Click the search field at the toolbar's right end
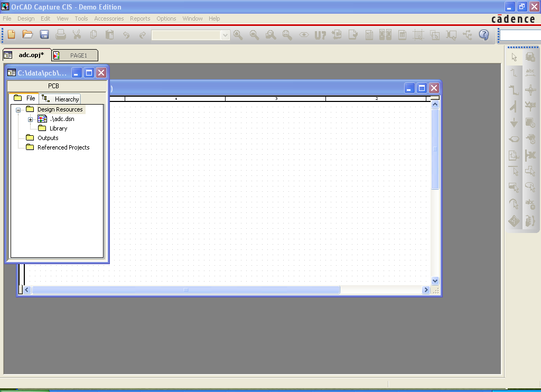Image resolution: width=541 pixels, height=392 pixels. pyautogui.click(x=520, y=35)
